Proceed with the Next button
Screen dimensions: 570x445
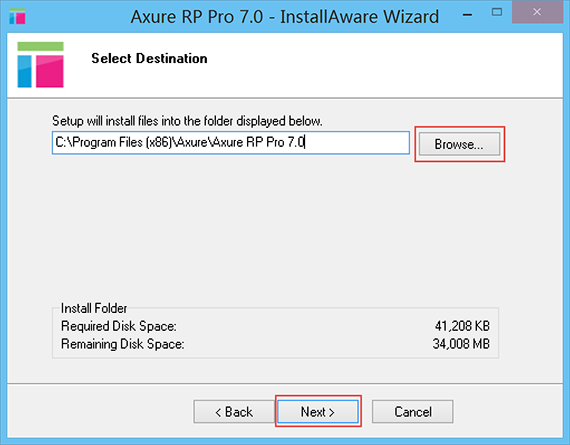318,412
